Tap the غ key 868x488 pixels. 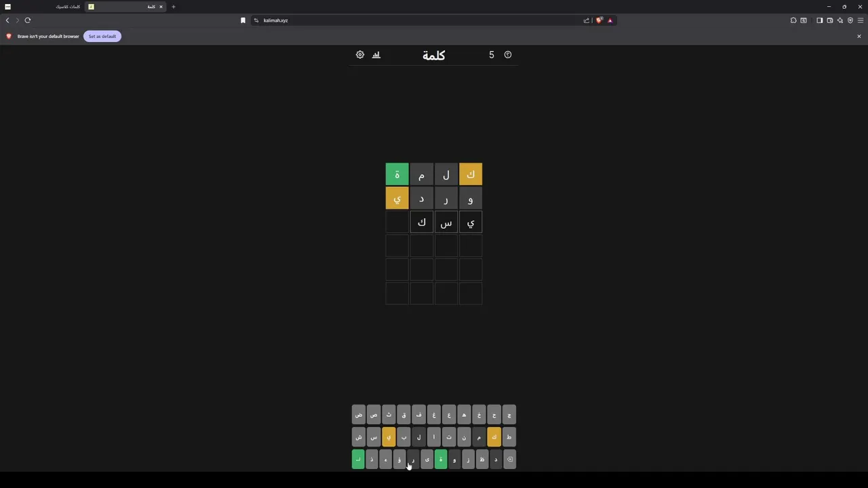coord(434,415)
